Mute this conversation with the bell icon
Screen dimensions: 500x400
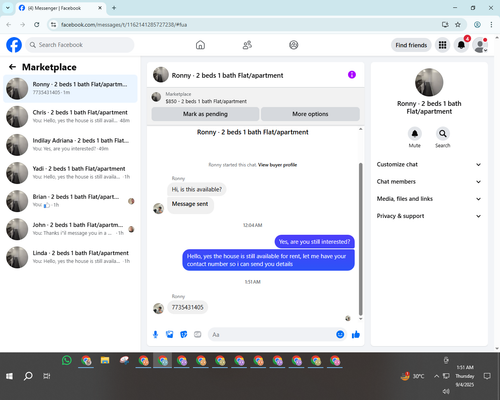pyautogui.click(x=415, y=134)
